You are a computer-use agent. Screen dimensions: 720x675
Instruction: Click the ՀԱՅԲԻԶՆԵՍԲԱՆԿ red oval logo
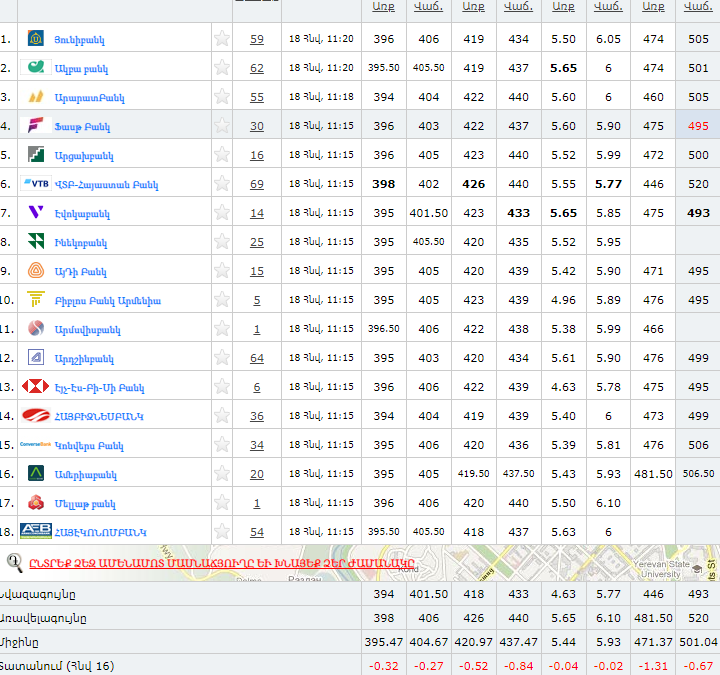[36, 415]
